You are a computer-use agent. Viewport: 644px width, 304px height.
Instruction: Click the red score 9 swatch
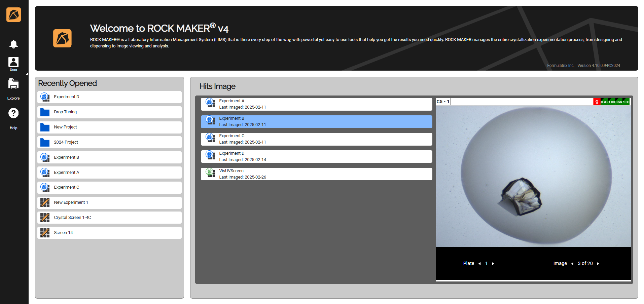click(597, 102)
